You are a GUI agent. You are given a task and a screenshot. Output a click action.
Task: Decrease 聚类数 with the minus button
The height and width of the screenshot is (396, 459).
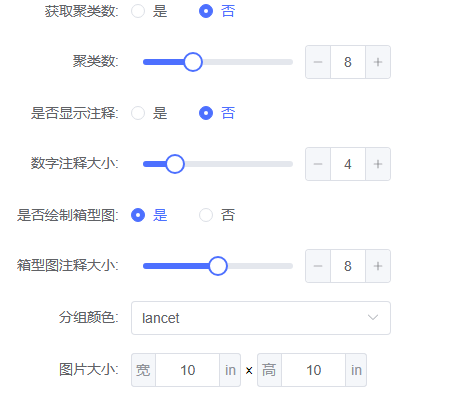click(318, 62)
